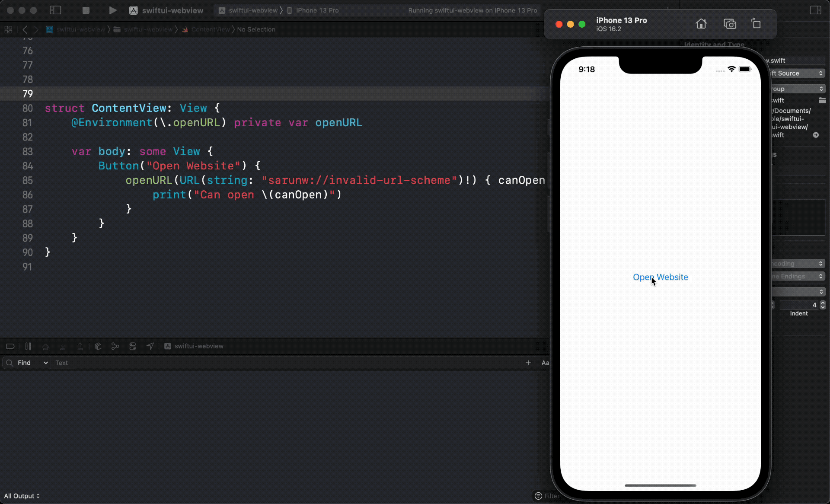
Task: Toggle the navigator sidebar visibility
Action: point(55,10)
